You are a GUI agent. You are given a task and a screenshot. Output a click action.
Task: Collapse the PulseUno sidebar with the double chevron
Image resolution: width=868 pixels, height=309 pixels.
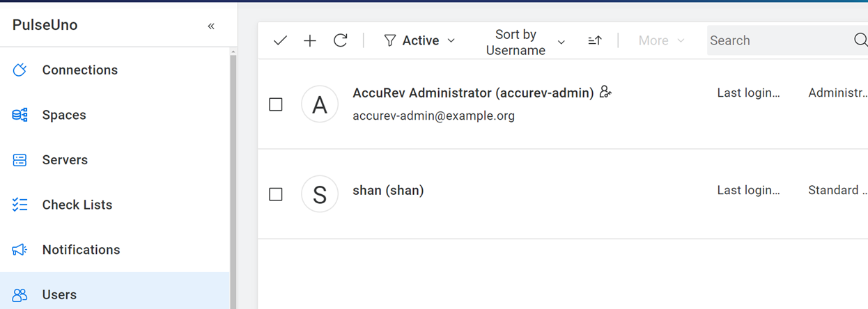point(211,26)
